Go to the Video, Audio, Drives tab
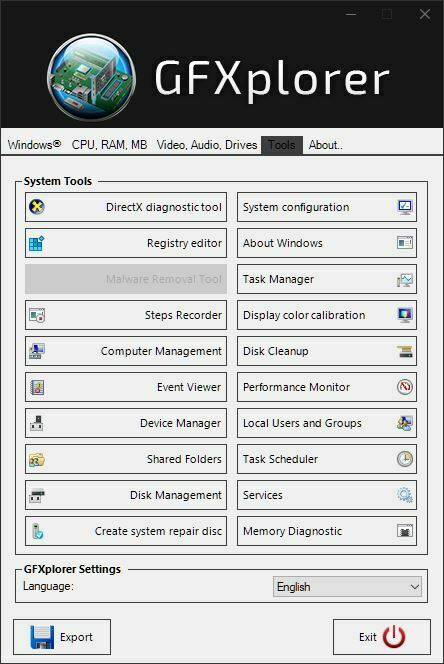 point(207,145)
